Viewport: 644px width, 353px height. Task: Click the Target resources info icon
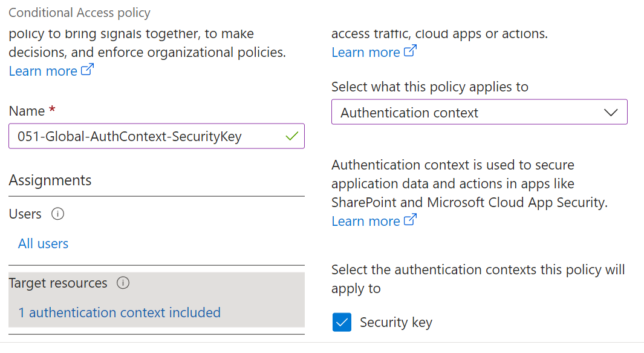pos(123,283)
